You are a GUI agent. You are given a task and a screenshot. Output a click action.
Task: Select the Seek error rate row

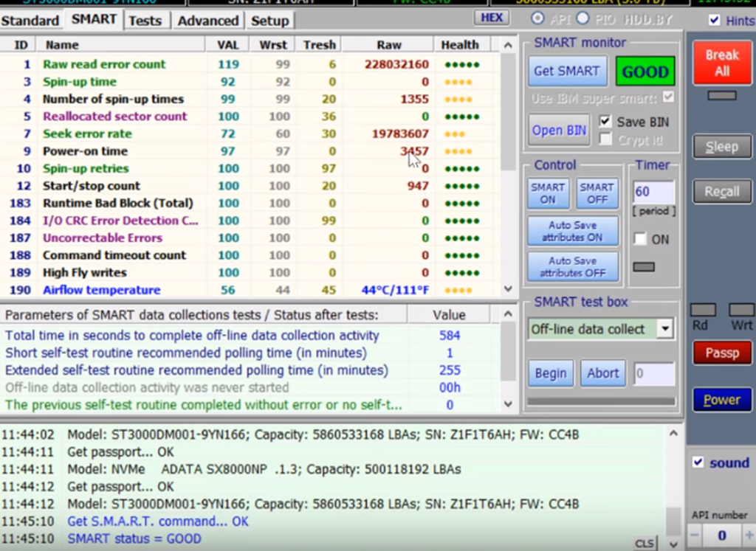coord(250,134)
